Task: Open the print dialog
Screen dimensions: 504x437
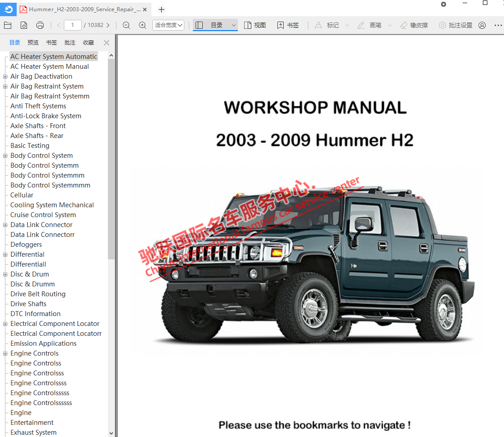Action: tap(40, 25)
